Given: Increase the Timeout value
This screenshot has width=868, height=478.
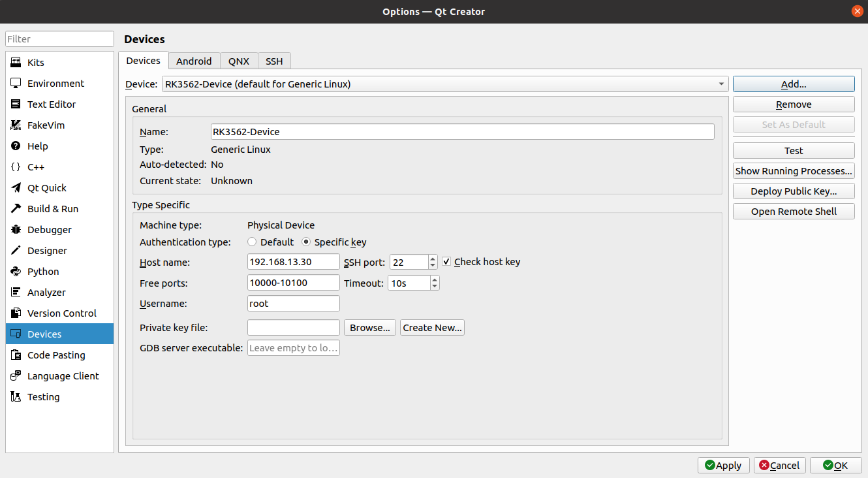Looking at the screenshot, I should [435, 279].
